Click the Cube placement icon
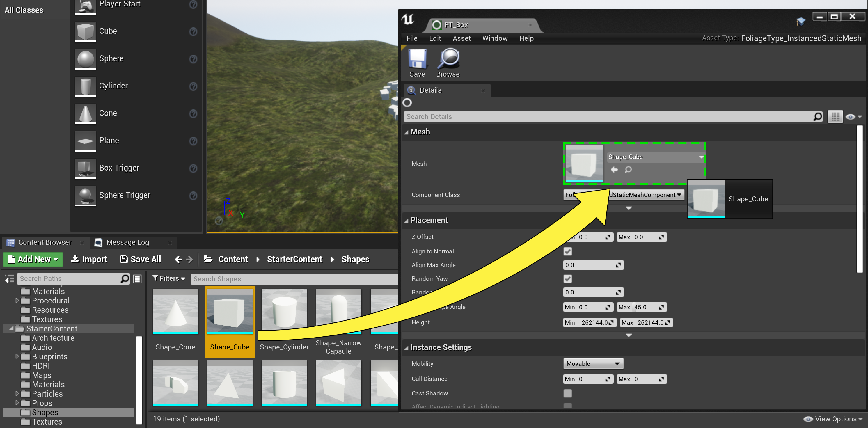 coord(85,31)
